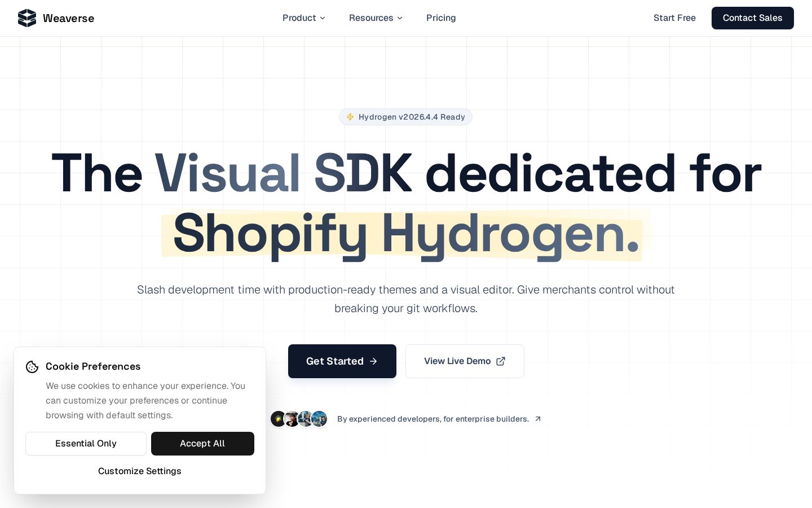Click the Contact Sales button
This screenshot has height=508, width=812.
753,18
